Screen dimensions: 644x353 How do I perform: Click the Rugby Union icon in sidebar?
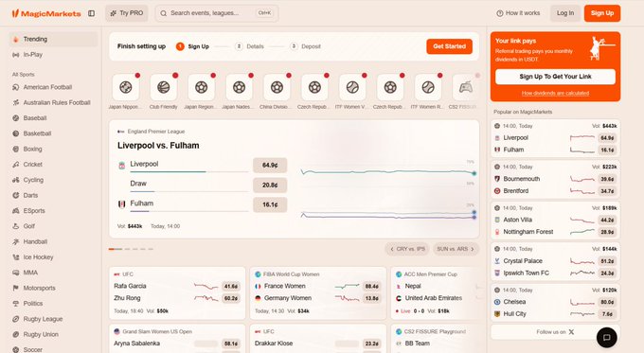point(15,334)
